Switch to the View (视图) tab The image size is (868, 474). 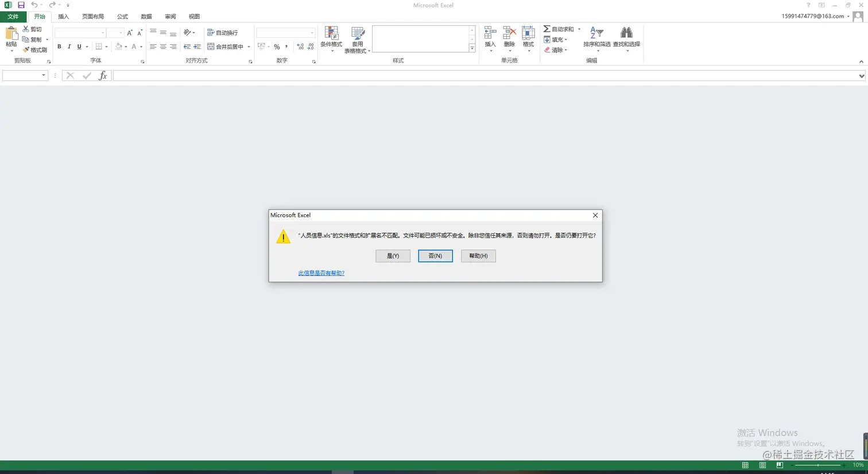(x=195, y=17)
